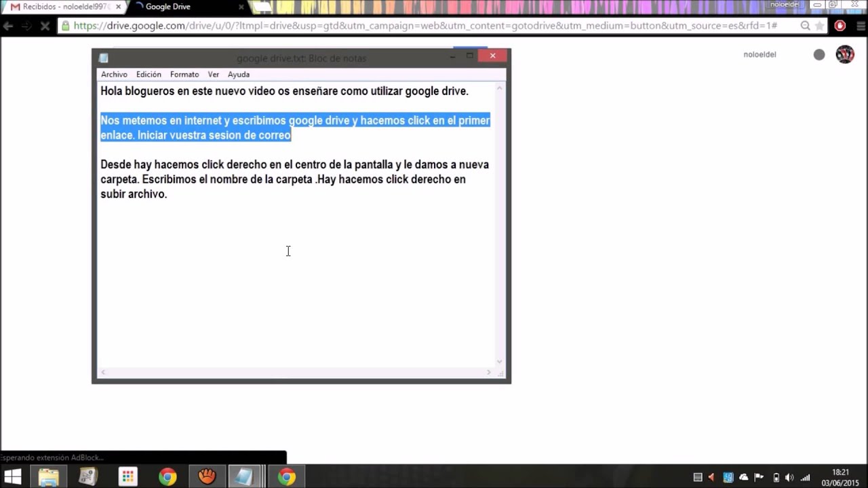Click the Notepad title bar icon

tap(104, 58)
